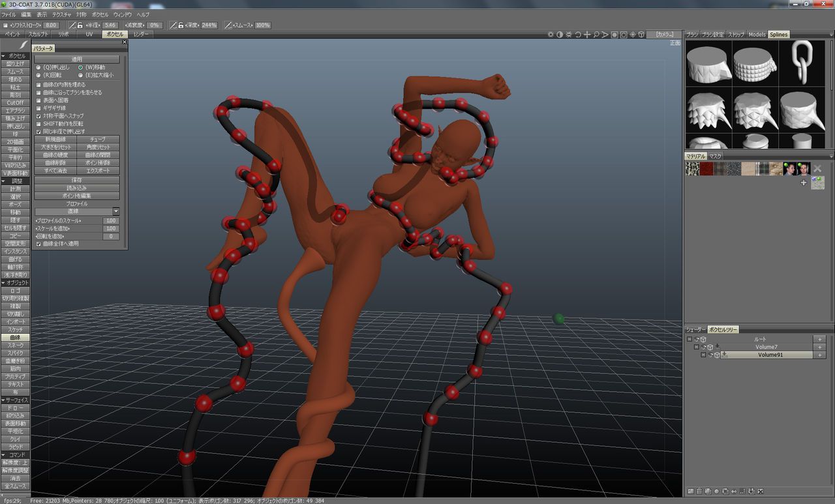Click the rotate camera icon in the viewport toolbar
Image resolution: width=835 pixels, height=504 pixels.
click(578, 34)
